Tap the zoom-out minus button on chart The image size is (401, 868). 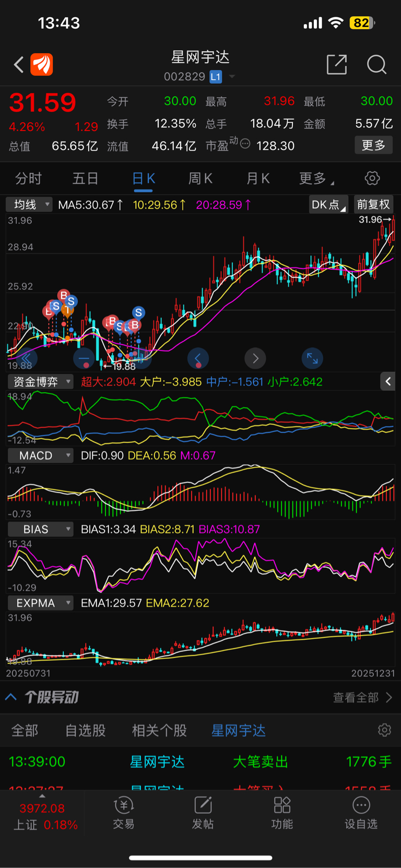[84, 358]
